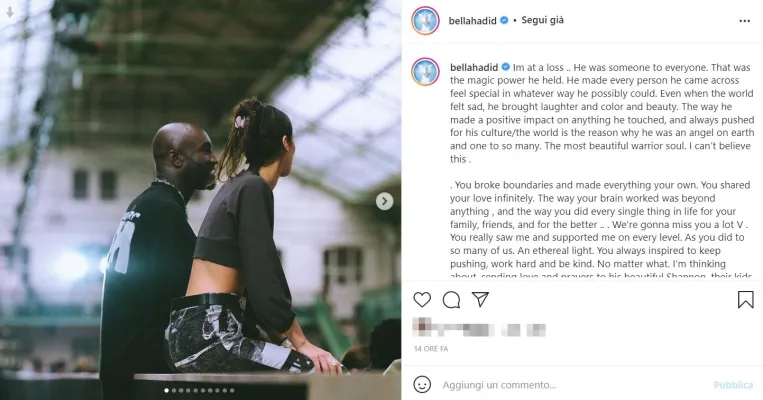
Task: Go to next photo with arrow
Action: point(384,200)
